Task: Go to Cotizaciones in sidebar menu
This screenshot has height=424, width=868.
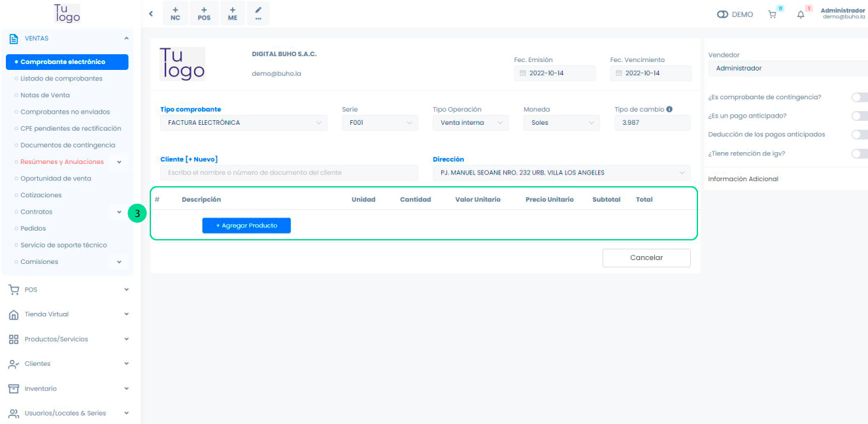Action: (x=41, y=195)
